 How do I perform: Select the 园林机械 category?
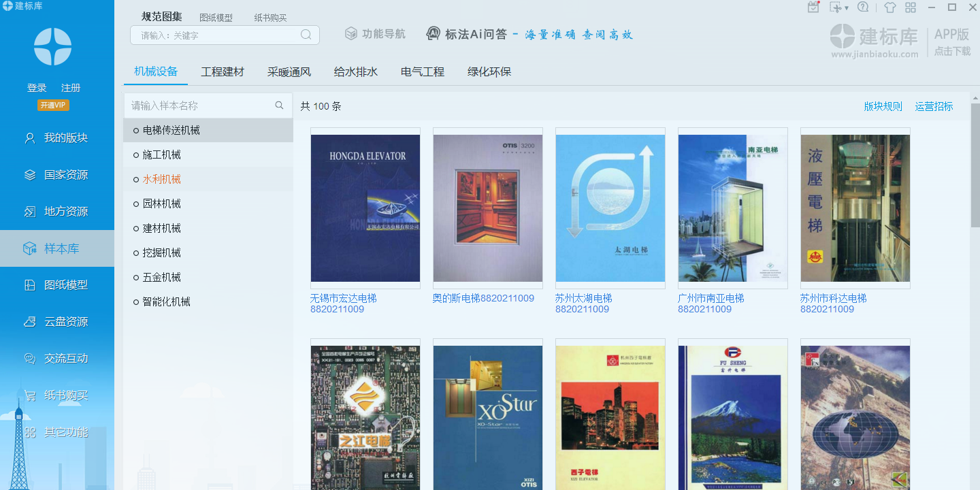163,203
